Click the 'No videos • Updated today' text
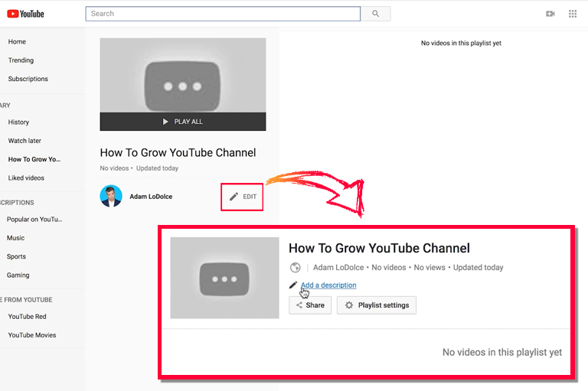The height and width of the screenshot is (391, 588). click(x=139, y=168)
